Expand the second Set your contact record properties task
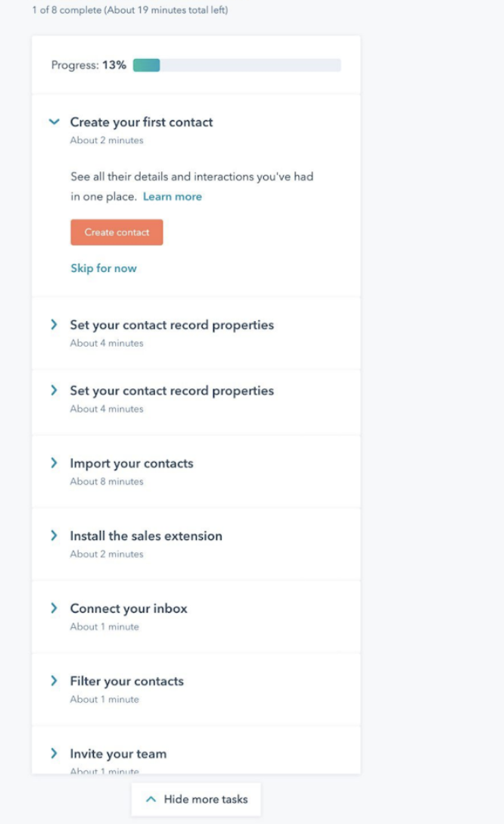 tap(172, 390)
